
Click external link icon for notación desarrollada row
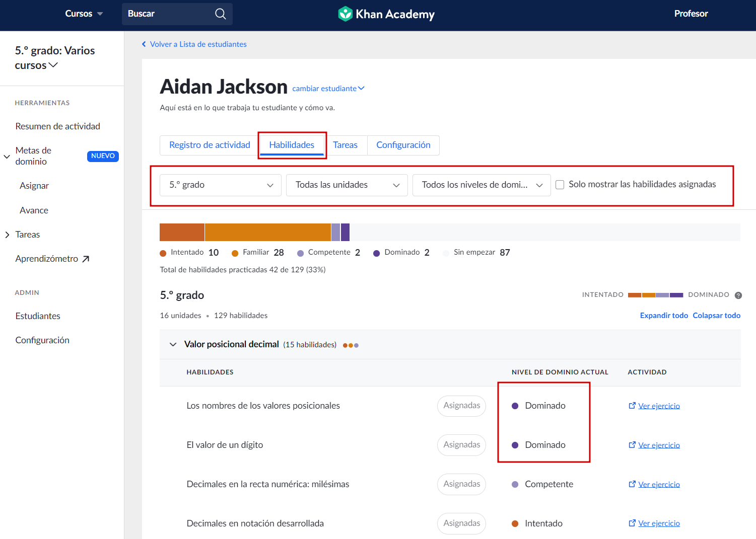click(x=632, y=523)
